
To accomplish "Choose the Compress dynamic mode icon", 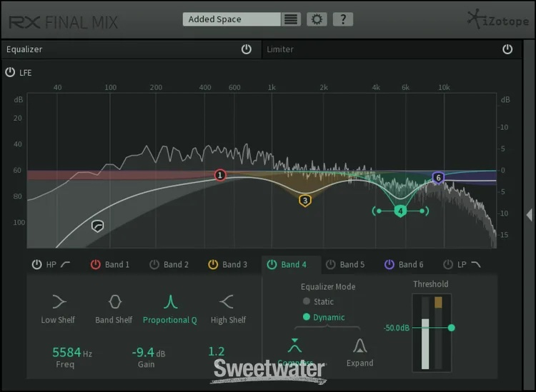I will [x=294, y=346].
